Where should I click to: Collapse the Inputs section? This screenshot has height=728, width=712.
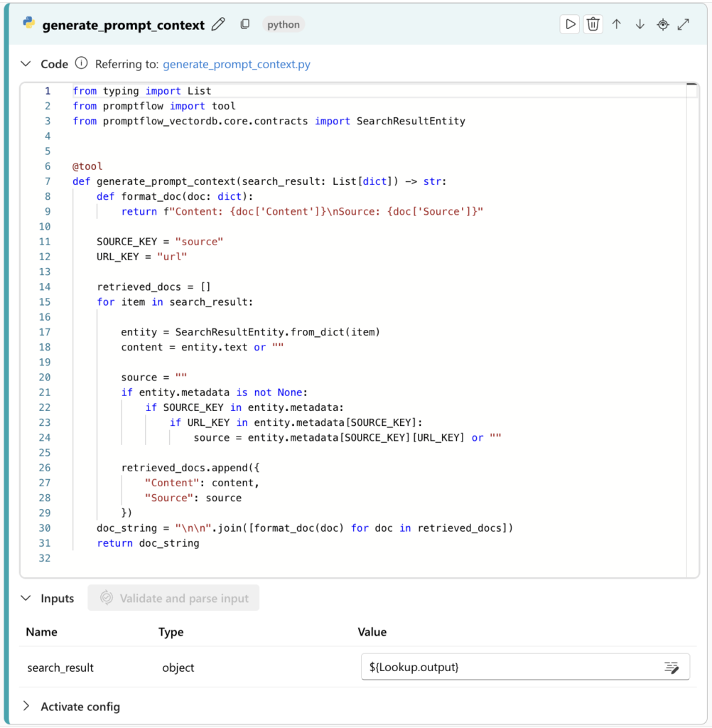(x=26, y=598)
